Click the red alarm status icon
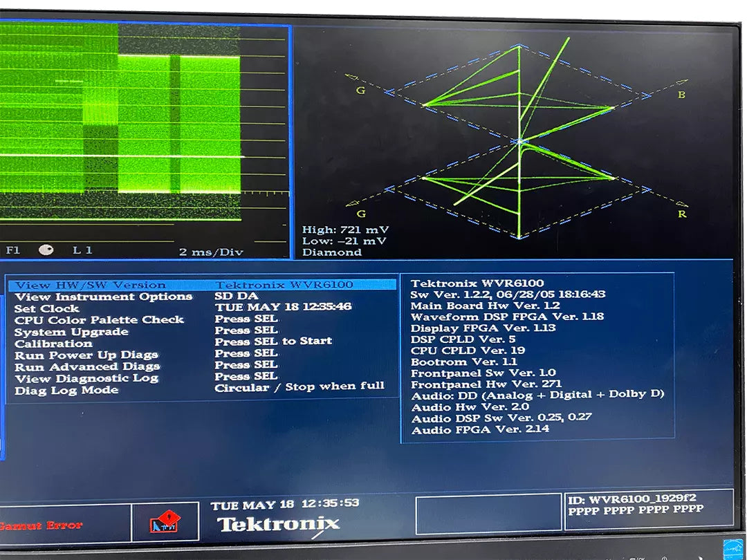The image size is (747, 560). click(165, 522)
